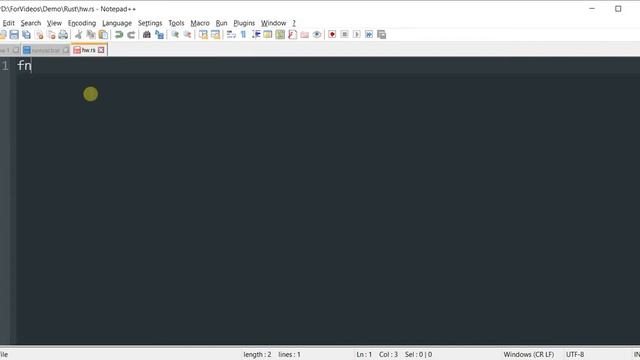Toggle synchronize vertical scrolling icon

click(x=203, y=35)
